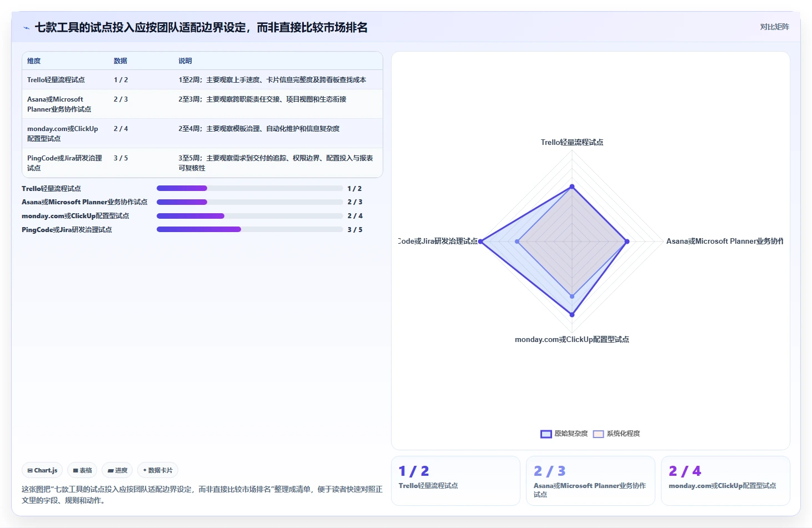This screenshot has height=528, width=812.
Task: Click the PingCode或Jira研发治理试点 progress bar
Action: point(249,229)
